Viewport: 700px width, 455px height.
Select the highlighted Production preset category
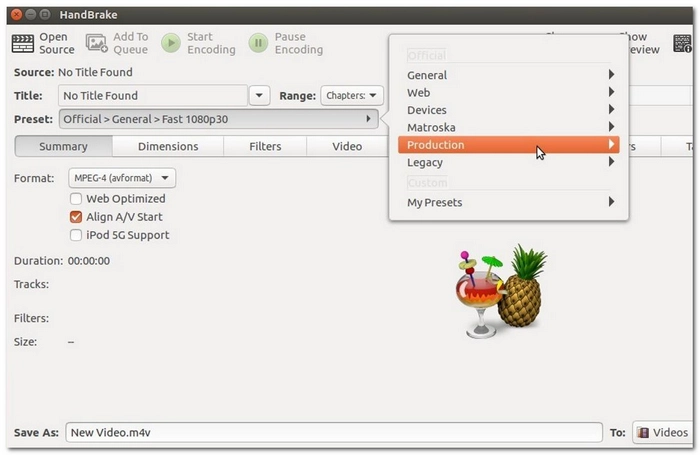tap(508, 145)
